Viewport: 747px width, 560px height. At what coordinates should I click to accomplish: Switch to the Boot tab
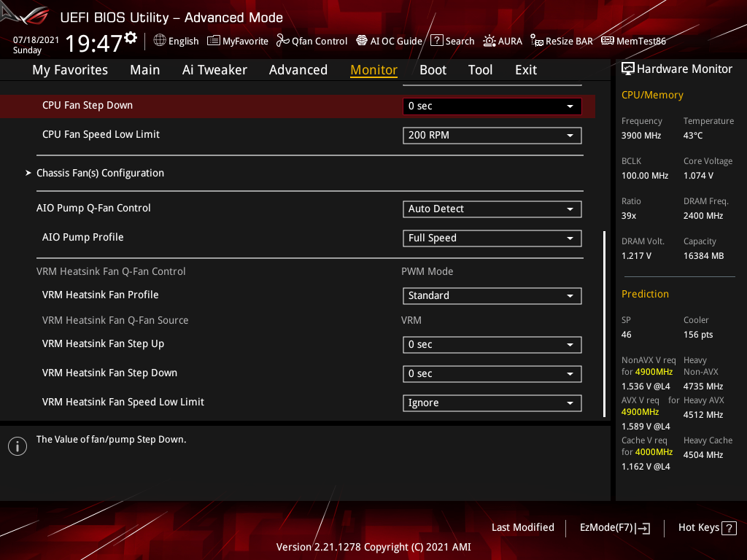coord(433,69)
